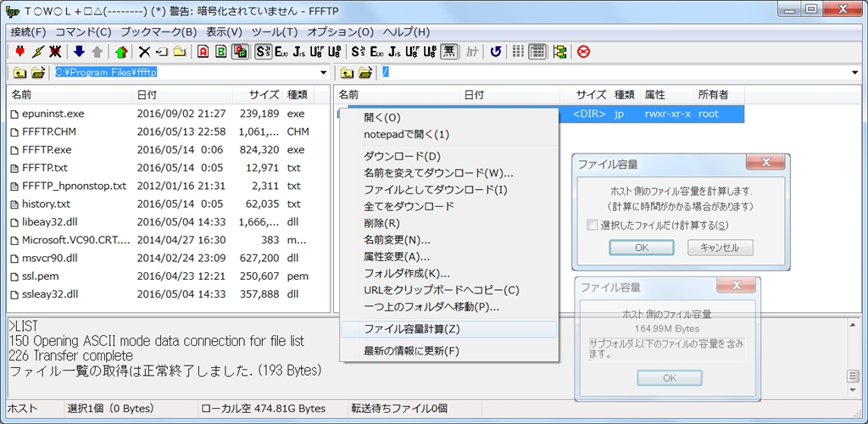Choose 最新の情報に更新(F) menu entry
Screen dimensions: 868x424
449,351
